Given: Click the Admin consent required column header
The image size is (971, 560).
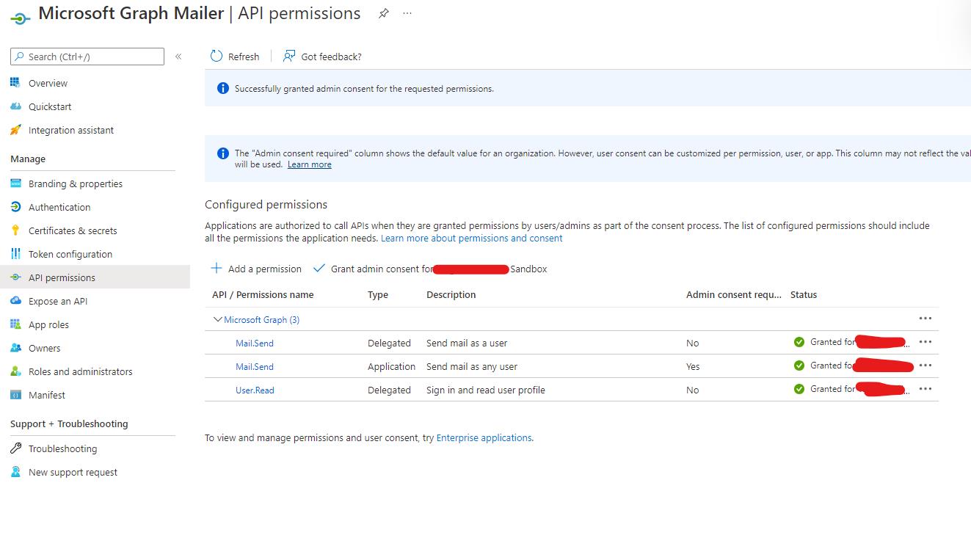Looking at the screenshot, I should click(734, 294).
